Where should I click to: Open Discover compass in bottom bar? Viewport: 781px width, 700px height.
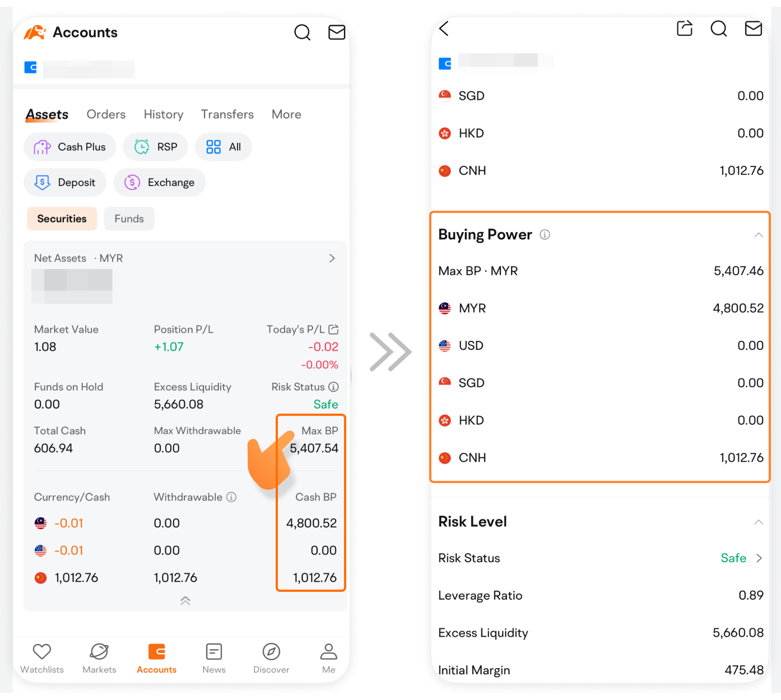pos(271,659)
